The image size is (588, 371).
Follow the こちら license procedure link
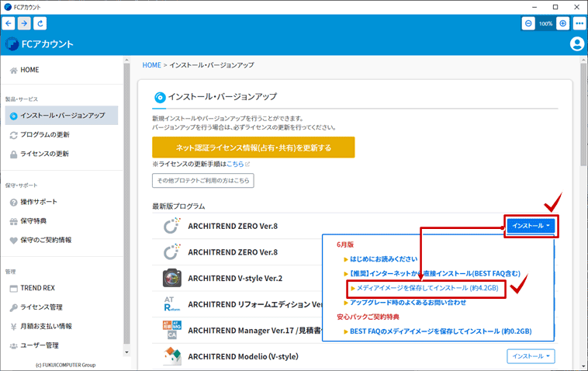235,164
